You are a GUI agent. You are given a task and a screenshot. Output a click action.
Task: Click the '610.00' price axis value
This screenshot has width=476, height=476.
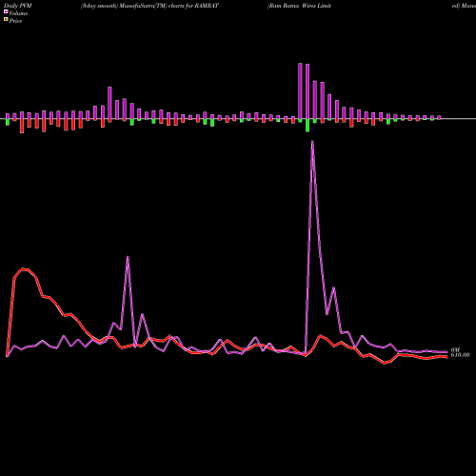point(460,355)
